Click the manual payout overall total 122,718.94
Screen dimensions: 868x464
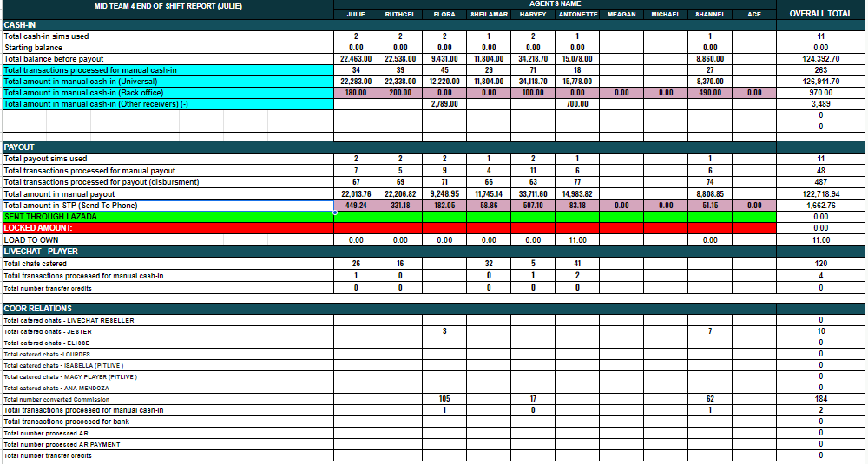click(x=821, y=194)
